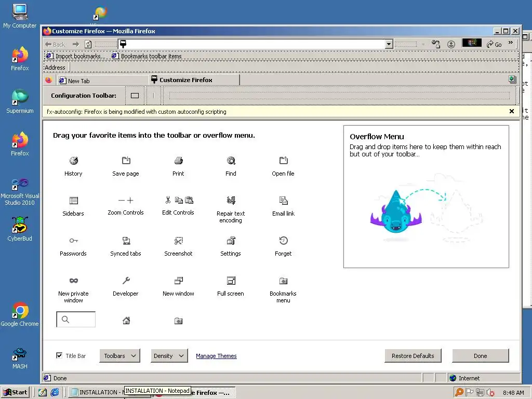Click the Go button
The image size is (532, 399).
tap(494, 44)
